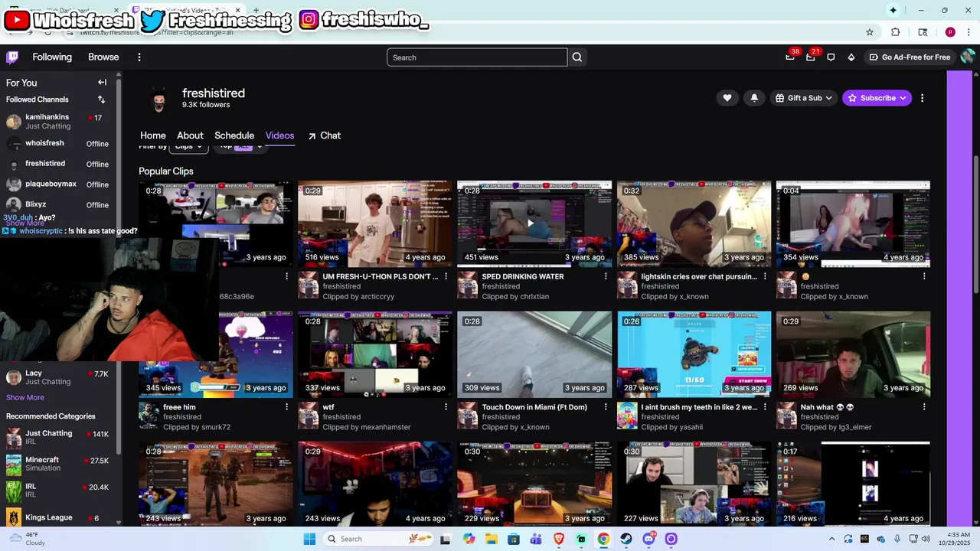Image resolution: width=980 pixels, height=551 pixels.
Task: Open the Chat popout link
Action: 325,135
